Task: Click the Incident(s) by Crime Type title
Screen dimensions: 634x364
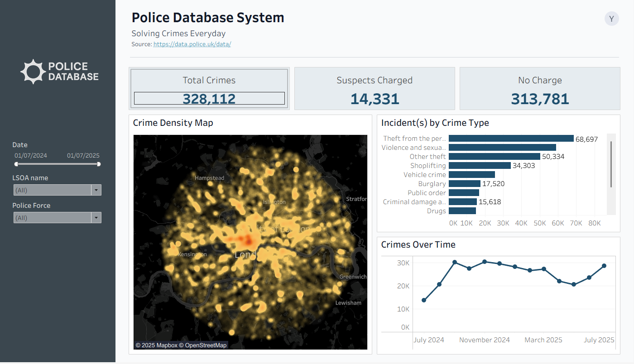Action: (x=435, y=123)
